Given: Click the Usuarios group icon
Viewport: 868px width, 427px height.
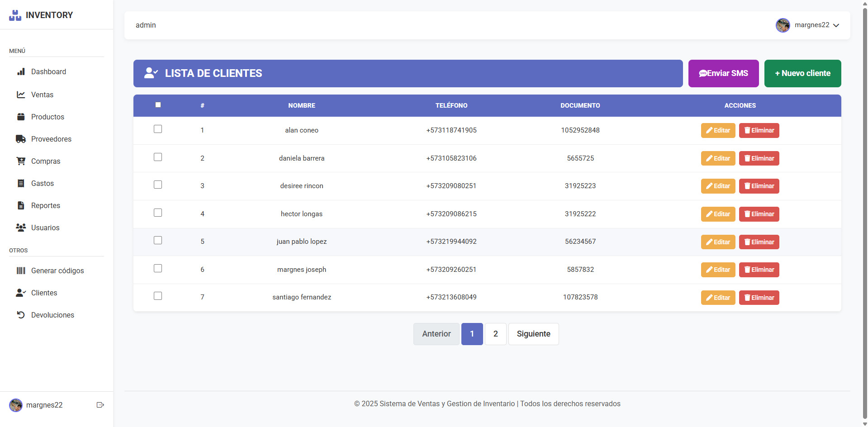Looking at the screenshot, I should click(21, 228).
